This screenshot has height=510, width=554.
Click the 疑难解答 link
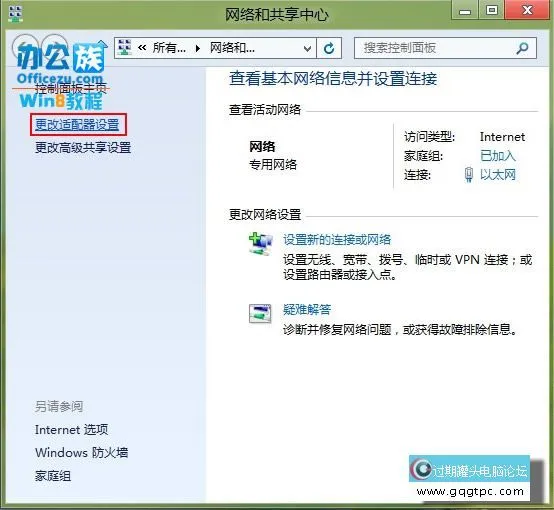tap(307, 310)
